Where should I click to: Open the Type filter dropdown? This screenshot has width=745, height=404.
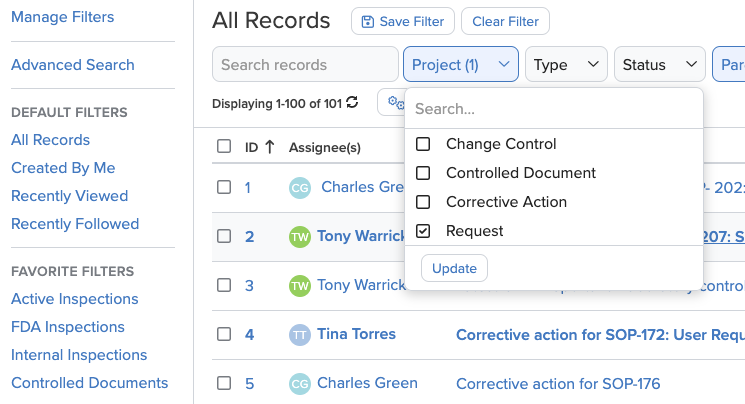click(x=565, y=65)
